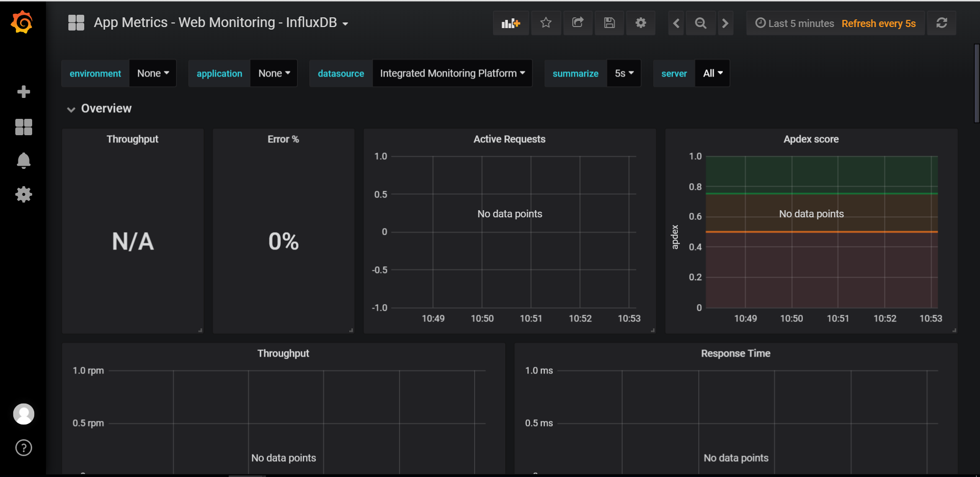Click the apdex axis label
980x477 pixels.
coord(675,237)
